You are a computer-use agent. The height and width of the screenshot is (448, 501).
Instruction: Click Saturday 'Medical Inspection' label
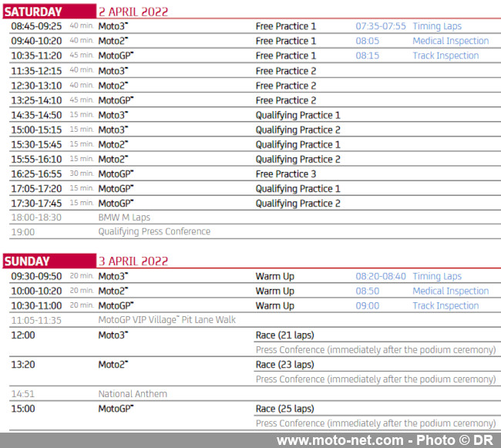coord(451,41)
